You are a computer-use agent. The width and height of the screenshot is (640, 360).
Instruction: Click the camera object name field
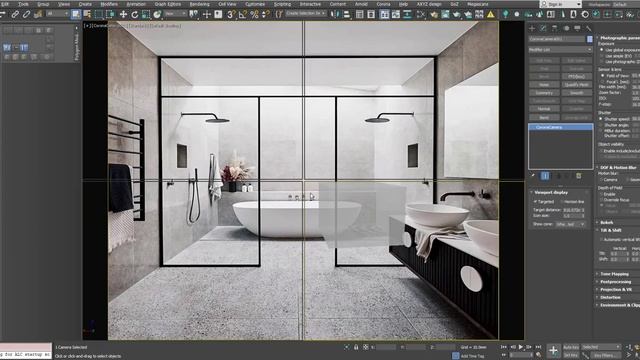pyautogui.click(x=557, y=39)
